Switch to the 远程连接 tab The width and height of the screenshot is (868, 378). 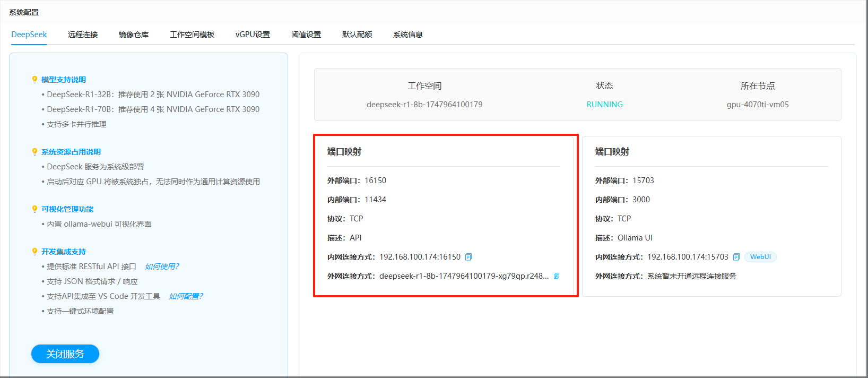83,35
